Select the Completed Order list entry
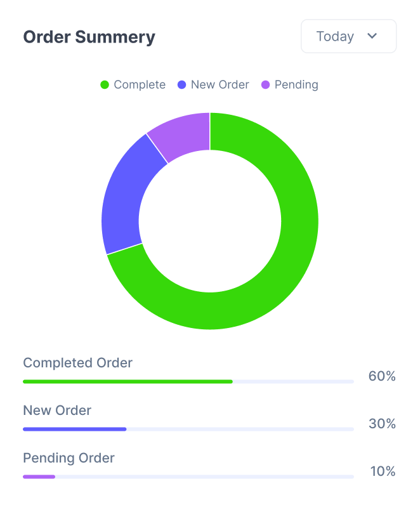 (77, 363)
